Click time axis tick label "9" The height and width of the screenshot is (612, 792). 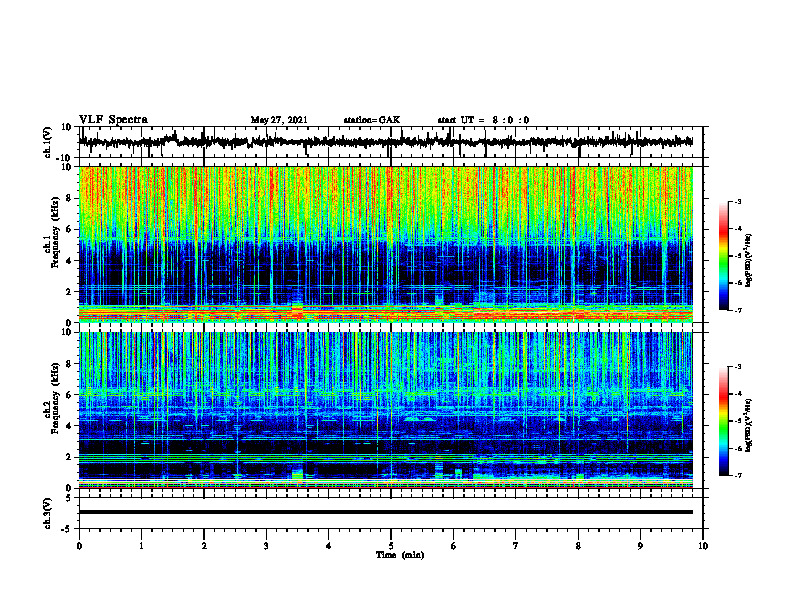point(640,546)
